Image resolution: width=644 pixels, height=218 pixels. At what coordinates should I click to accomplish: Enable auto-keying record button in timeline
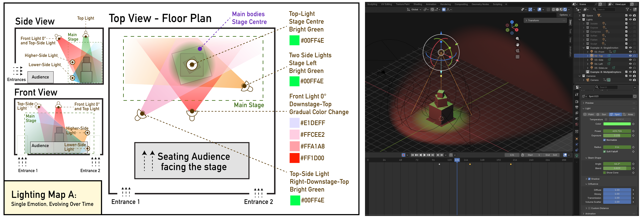403,155
